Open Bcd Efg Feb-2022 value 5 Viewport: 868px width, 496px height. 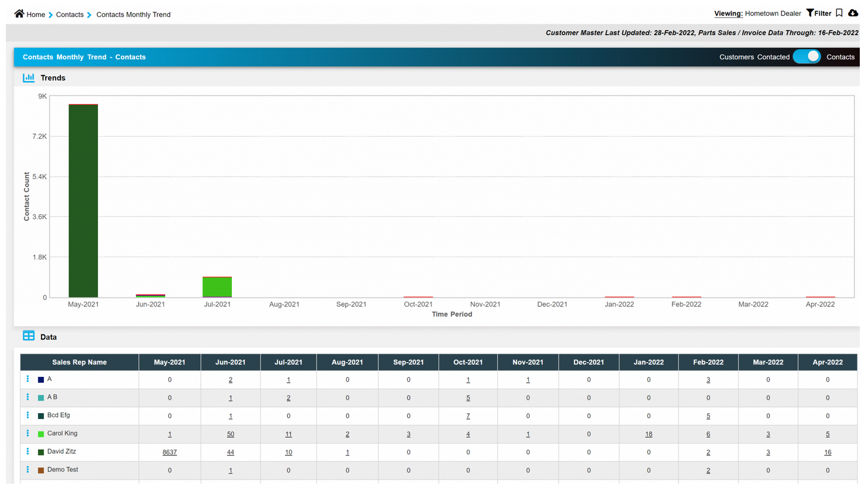708,416
